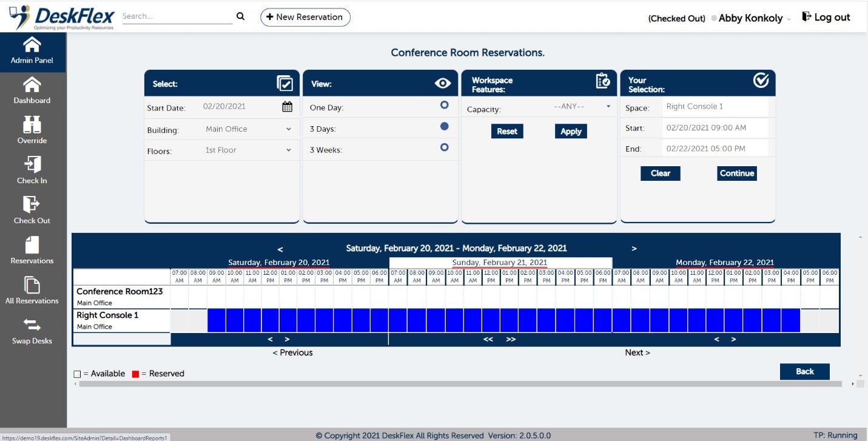This screenshot has width=868, height=441.
Task: Open the Reservations sidebar icon
Action: 32,246
